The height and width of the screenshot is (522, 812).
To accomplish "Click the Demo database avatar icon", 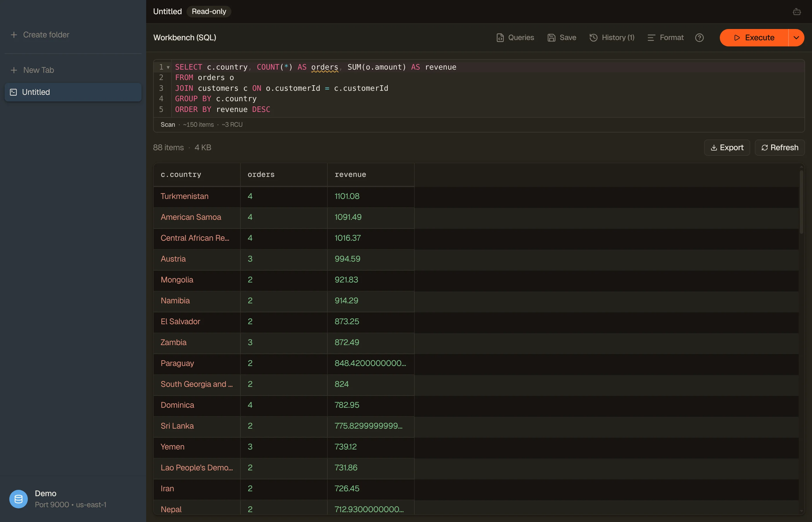I will pos(19,499).
